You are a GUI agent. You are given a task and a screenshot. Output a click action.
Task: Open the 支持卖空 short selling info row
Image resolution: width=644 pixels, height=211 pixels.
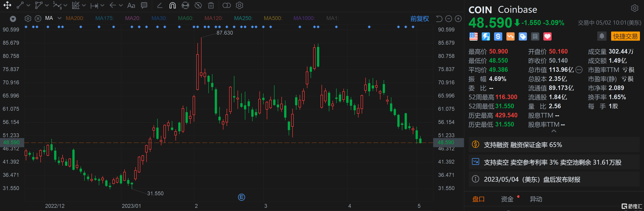[x=554, y=162]
